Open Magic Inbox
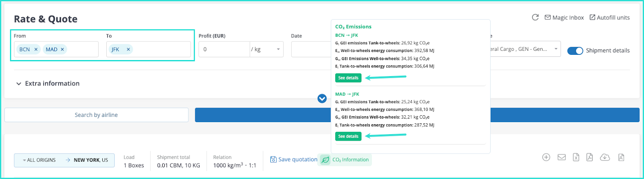The width and height of the screenshot is (644, 179). (564, 17)
